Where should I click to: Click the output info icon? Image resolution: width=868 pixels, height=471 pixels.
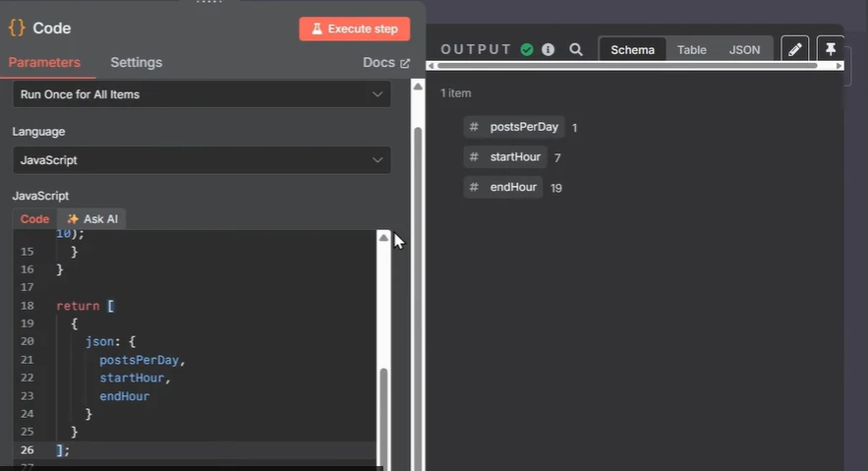click(549, 50)
